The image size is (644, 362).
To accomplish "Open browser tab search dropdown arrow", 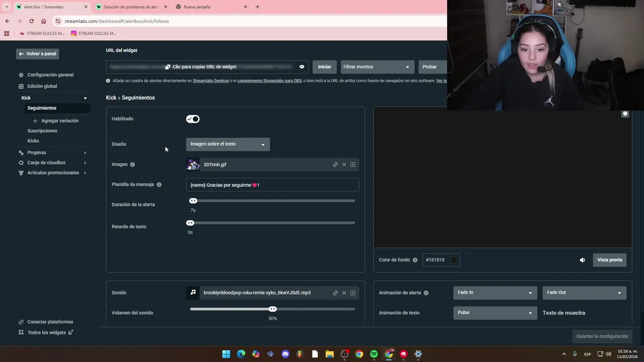I will [7, 7].
